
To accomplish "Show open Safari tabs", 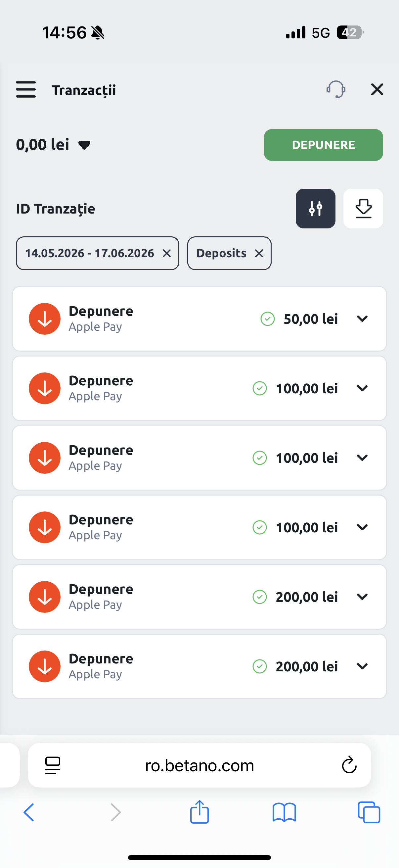I will (369, 812).
